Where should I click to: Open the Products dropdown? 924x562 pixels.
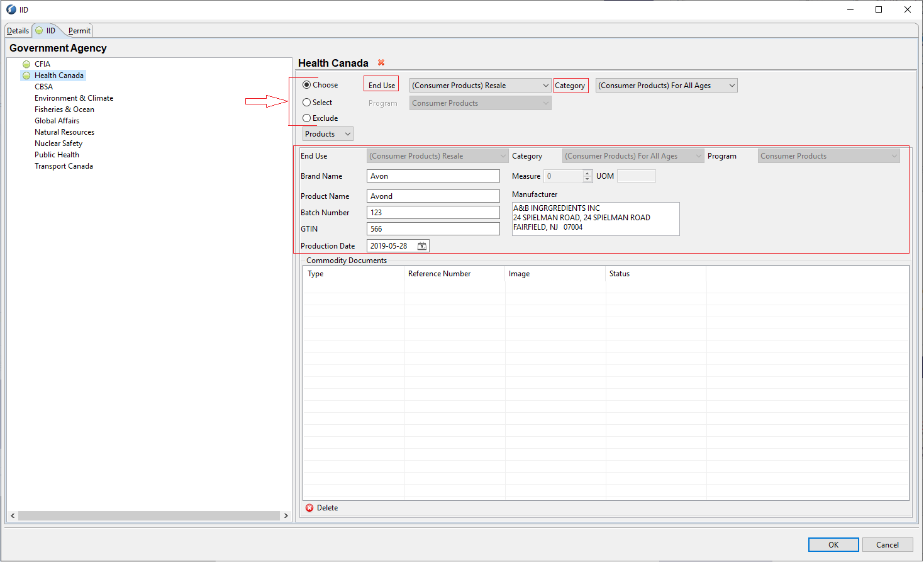click(x=328, y=134)
